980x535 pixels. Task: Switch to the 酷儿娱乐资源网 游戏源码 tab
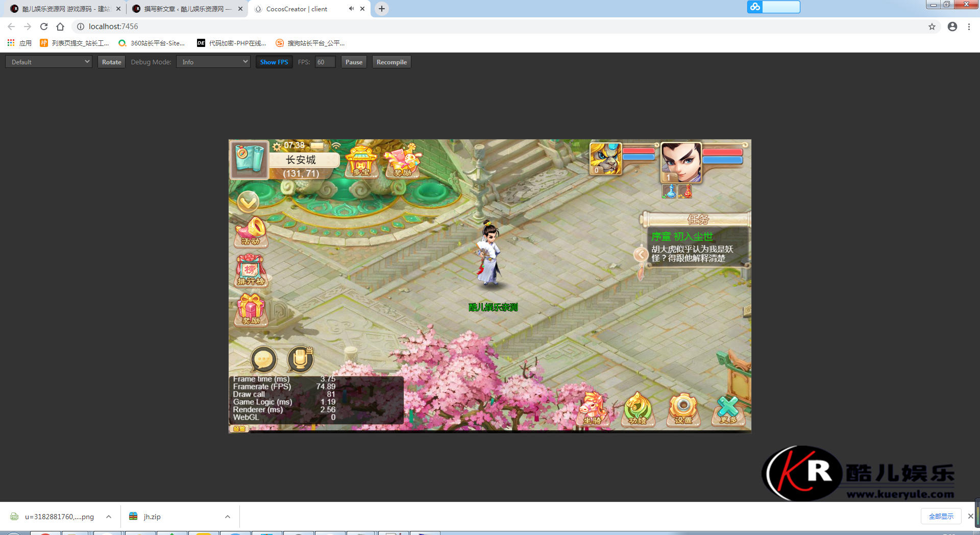[65, 9]
